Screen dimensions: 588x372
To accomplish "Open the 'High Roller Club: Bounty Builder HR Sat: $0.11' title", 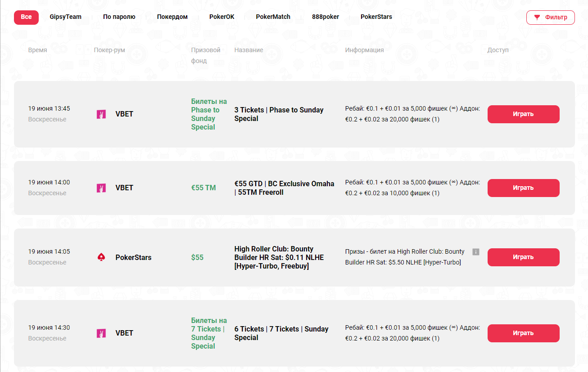I will click(279, 257).
